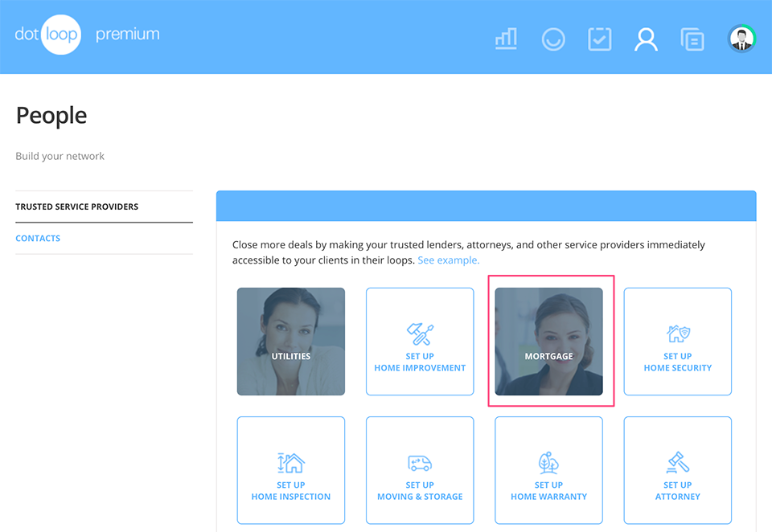Screen dimensions: 772x532
Task: Open the People person icon
Action: click(x=646, y=39)
